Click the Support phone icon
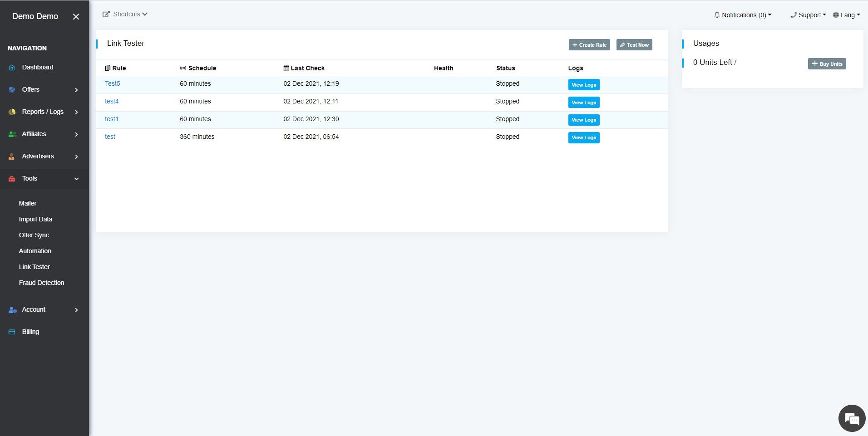 click(x=794, y=15)
